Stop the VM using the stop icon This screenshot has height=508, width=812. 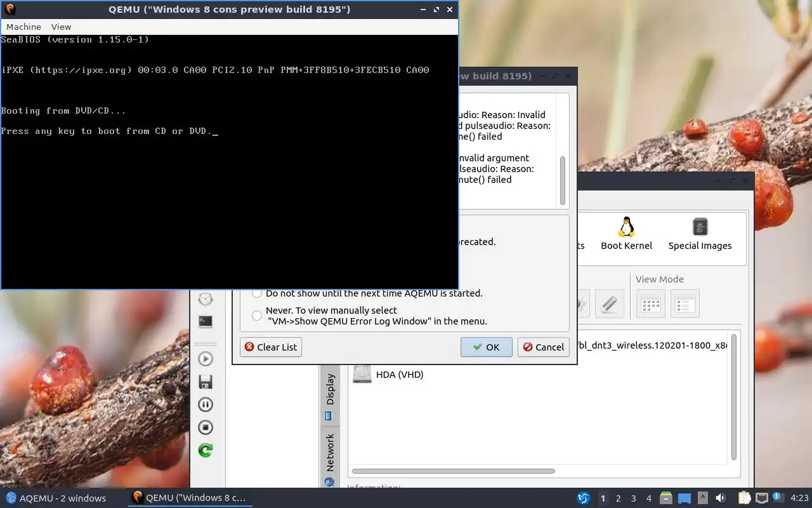206,427
